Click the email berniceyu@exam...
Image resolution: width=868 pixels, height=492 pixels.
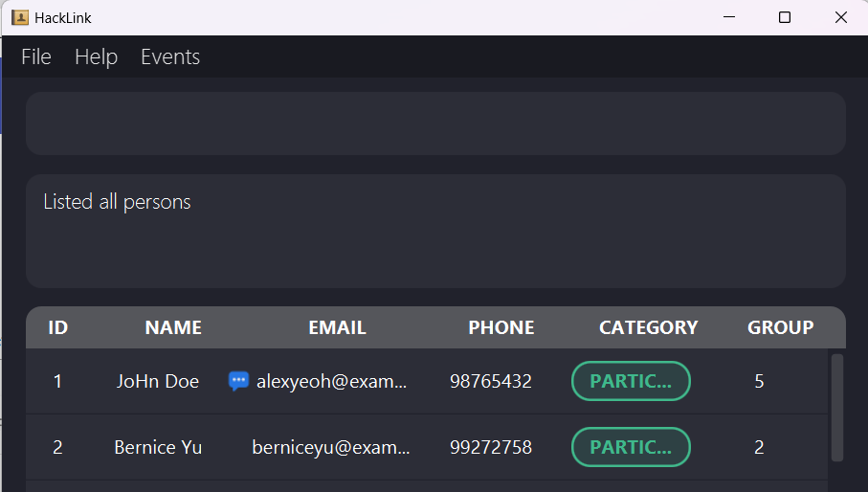[x=331, y=447]
